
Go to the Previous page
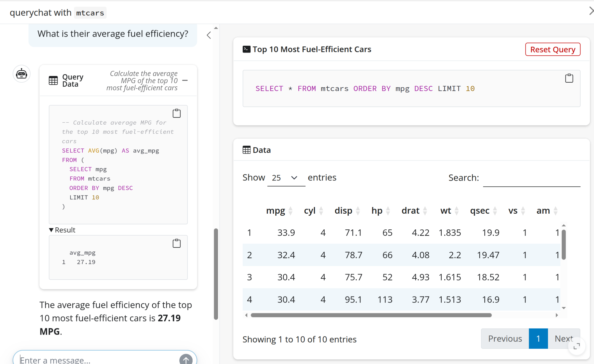[x=505, y=339]
